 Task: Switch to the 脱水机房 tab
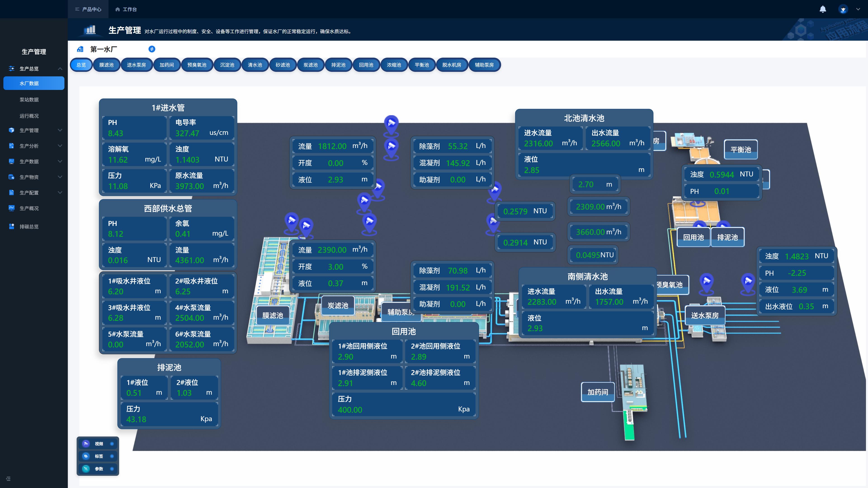452,65
